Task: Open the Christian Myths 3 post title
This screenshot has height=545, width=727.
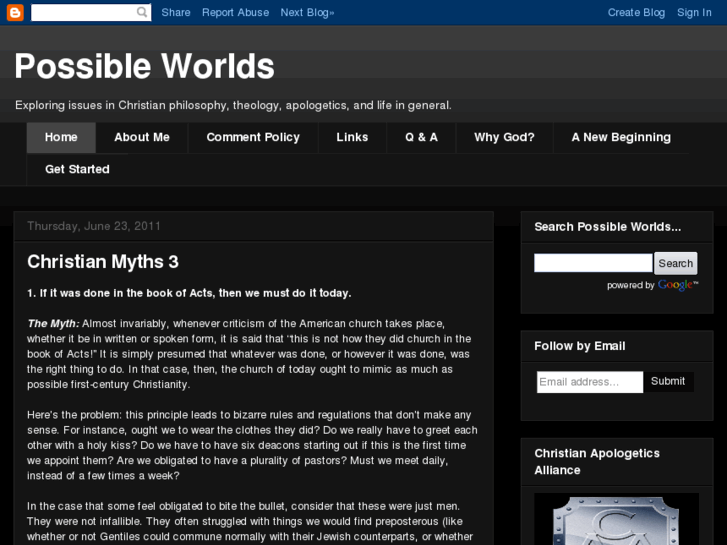Action: [x=103, y=262]
